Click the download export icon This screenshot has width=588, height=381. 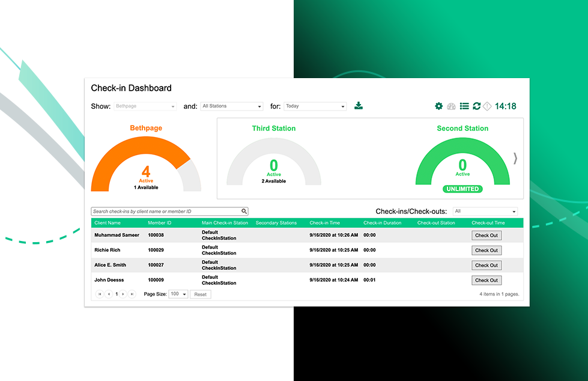(359, 106)
